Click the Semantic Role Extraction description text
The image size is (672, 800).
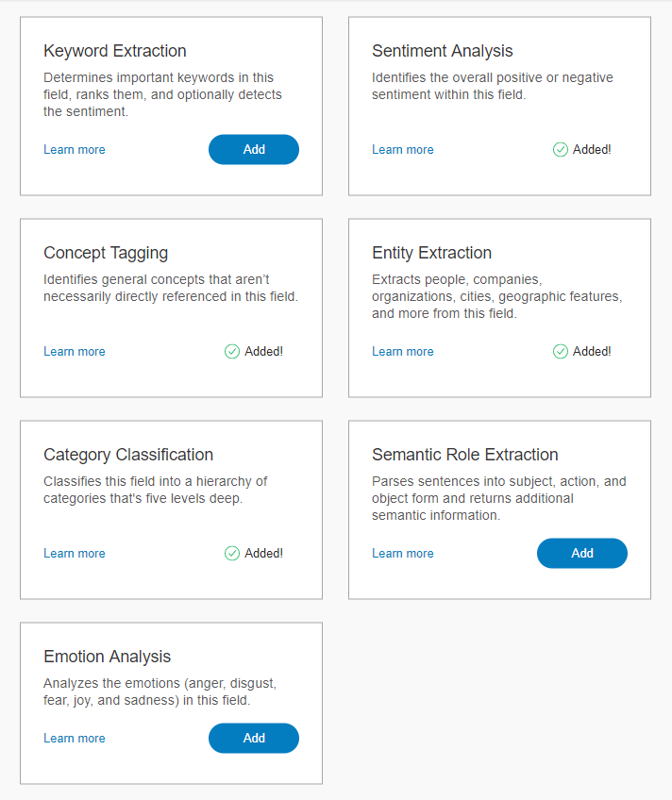(x=498, y=498)
